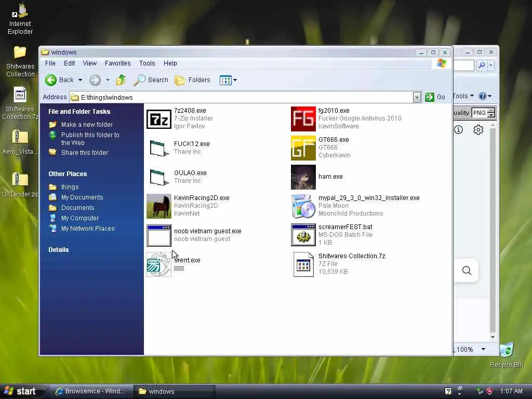The image size is (532, 399).
Task: Go to My Computer link
Action: 79,218
